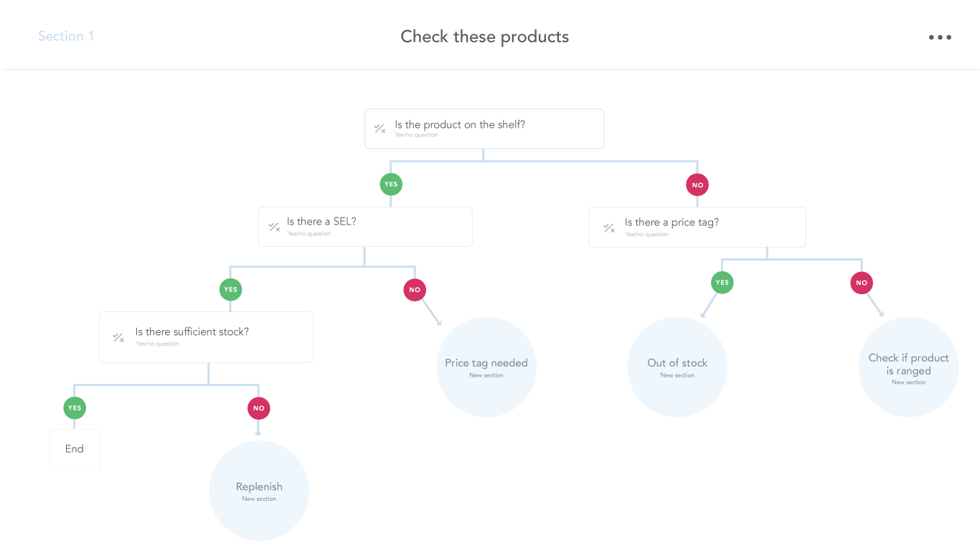Select YES badge under 'Is there a SEL?'

coord(230,290)
